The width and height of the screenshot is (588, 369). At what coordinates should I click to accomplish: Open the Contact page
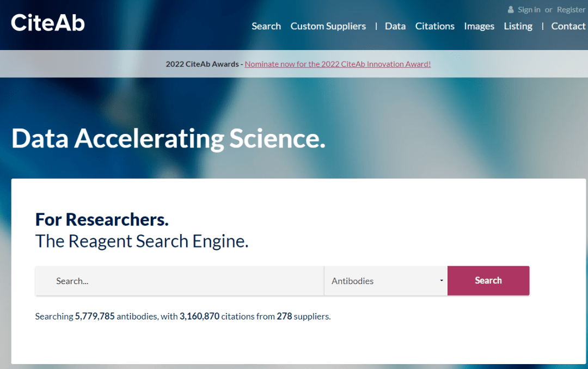(568, 26)
